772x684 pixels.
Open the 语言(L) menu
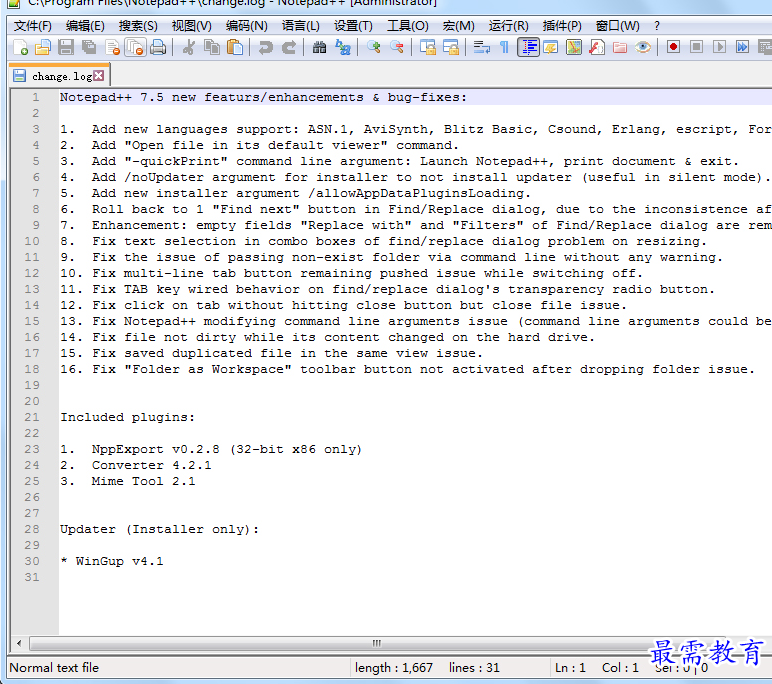(x=300, y=26)
